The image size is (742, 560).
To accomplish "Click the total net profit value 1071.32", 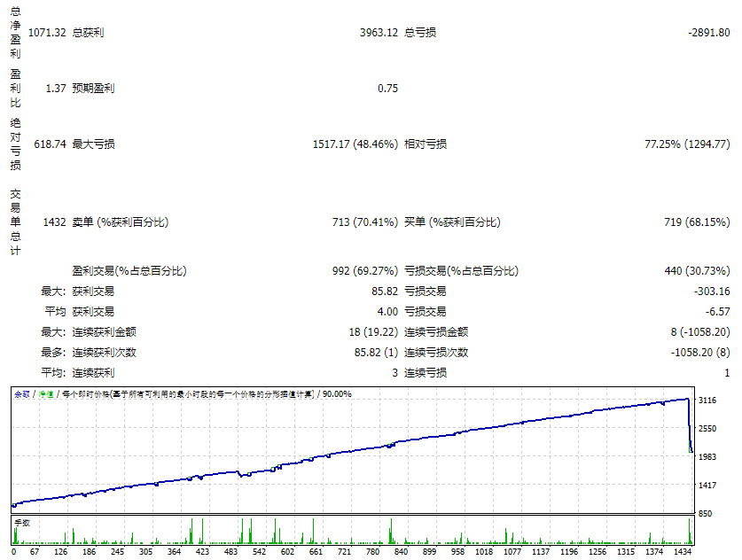I will [x=47, y=33].
